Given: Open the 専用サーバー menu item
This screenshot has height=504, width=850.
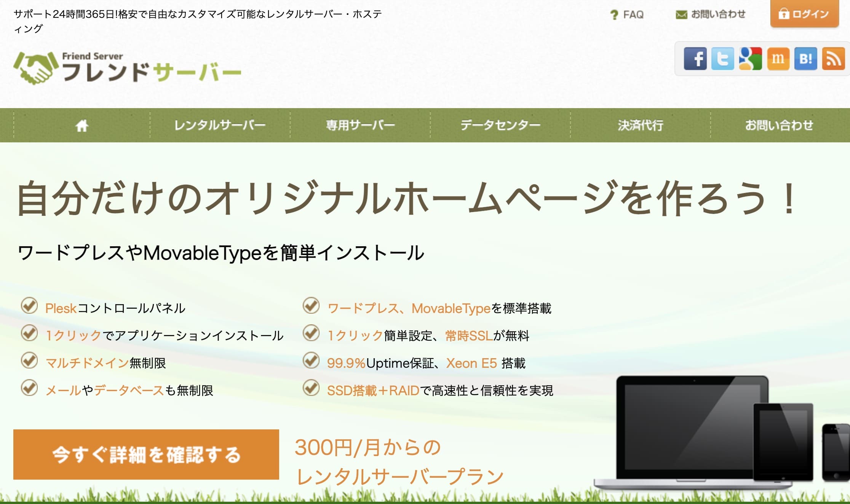Looking at the screenshot, I should point(360,125).
